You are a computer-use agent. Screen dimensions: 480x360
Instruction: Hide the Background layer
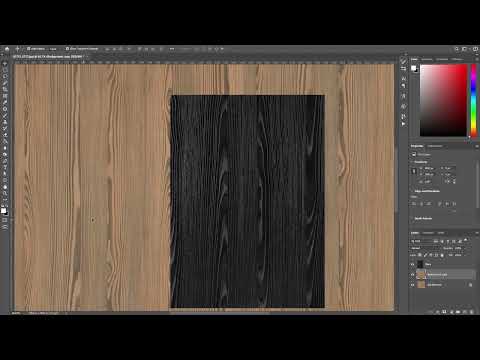[x=412, y=285]
